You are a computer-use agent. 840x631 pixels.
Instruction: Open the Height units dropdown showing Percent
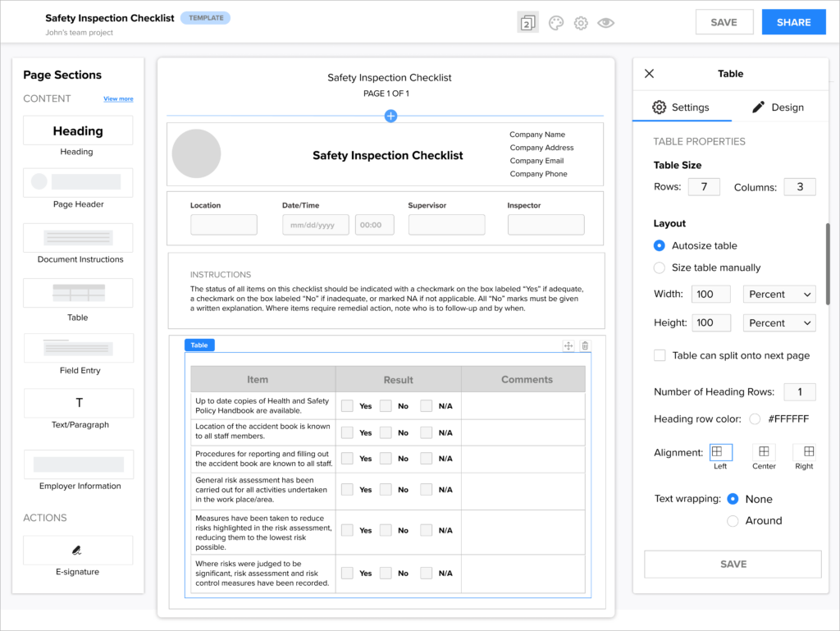click(778, 322)
